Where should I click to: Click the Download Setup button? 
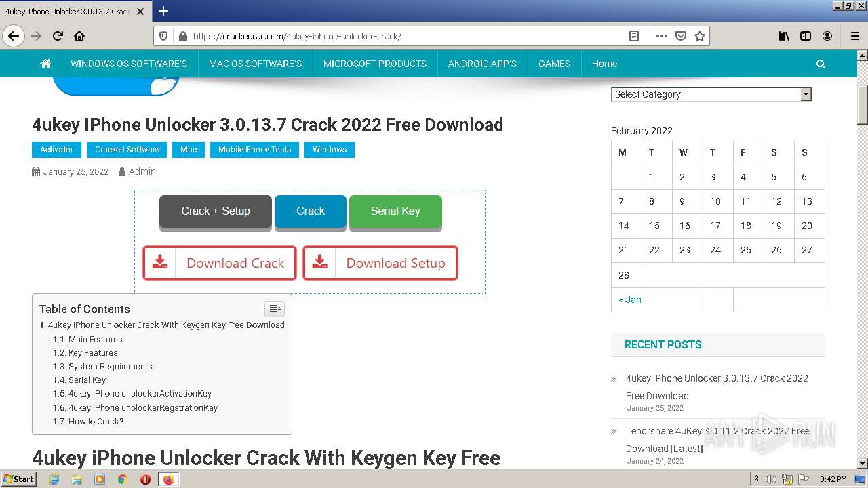tap(380, 263)
